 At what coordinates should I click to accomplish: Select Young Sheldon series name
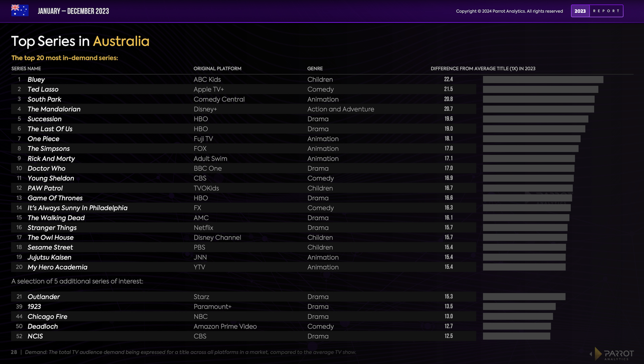[51, 178]
